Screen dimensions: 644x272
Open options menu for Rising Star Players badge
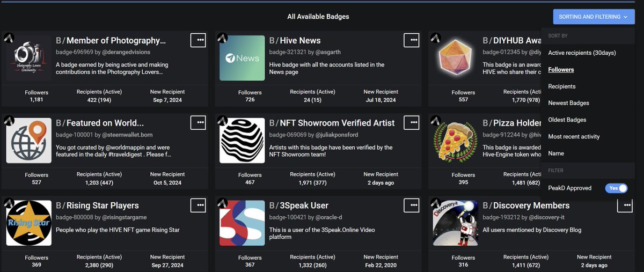198,205
